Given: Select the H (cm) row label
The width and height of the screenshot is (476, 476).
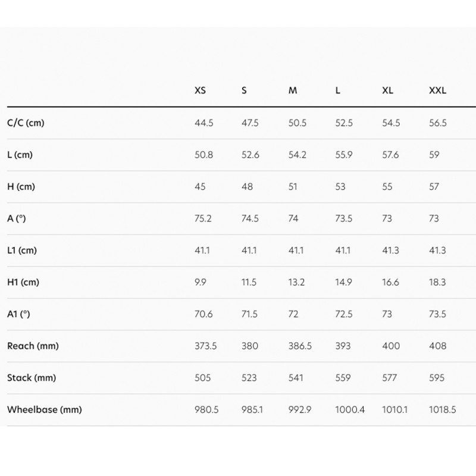Looking at the screenshot, I should [21, 187].
